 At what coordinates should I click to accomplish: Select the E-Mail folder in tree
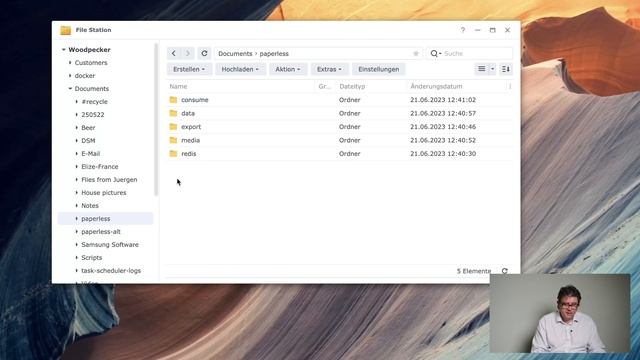click(x=91, y=154)
